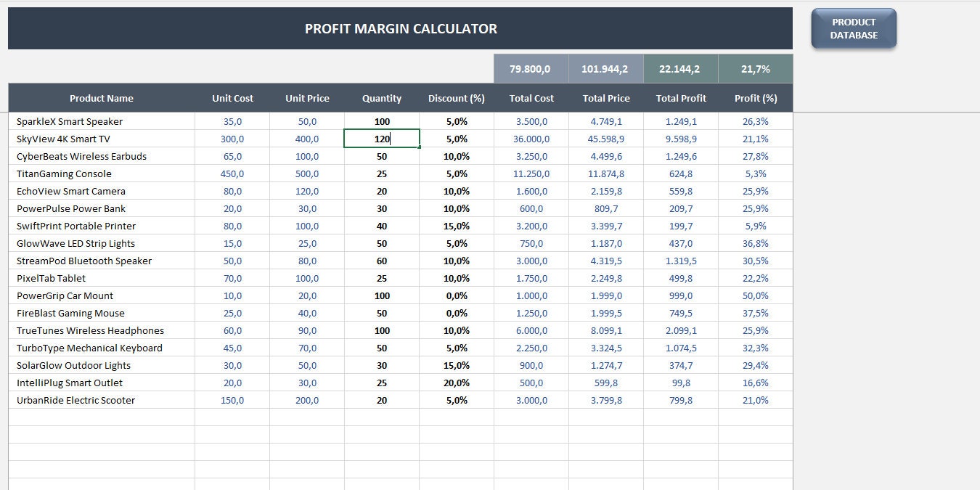This screenshot has height=490, width=980.
Task: Click the SkyView 4K Smart TV quantity input cell
Action: pos(382,139)
